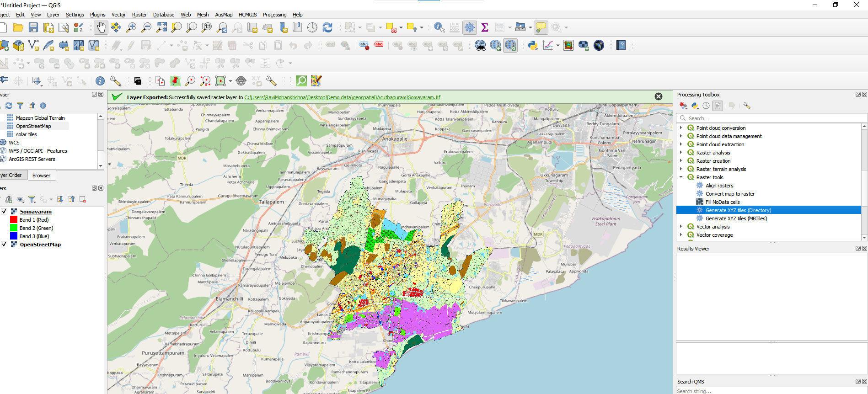Open the Plugins menu

[97, 15]
